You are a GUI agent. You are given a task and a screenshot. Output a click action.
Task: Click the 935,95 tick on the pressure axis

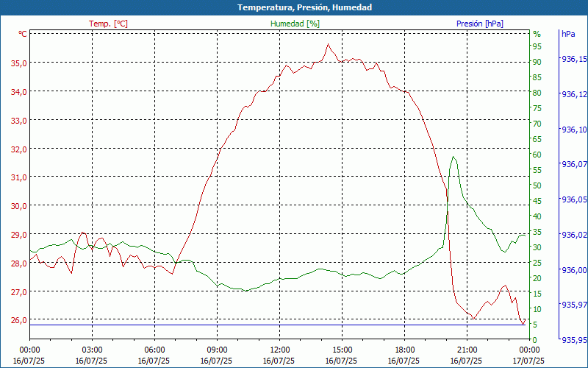573,340
